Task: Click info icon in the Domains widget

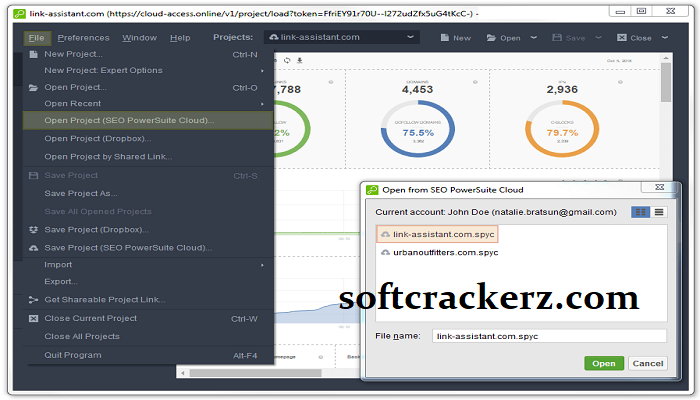Action: point(475,82)
